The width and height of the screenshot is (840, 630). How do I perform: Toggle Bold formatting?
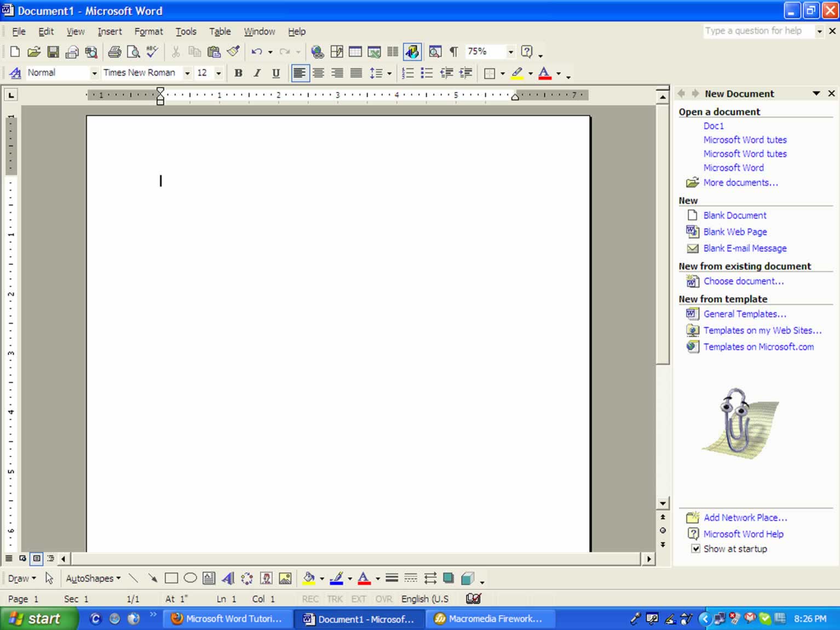point(238,73)
